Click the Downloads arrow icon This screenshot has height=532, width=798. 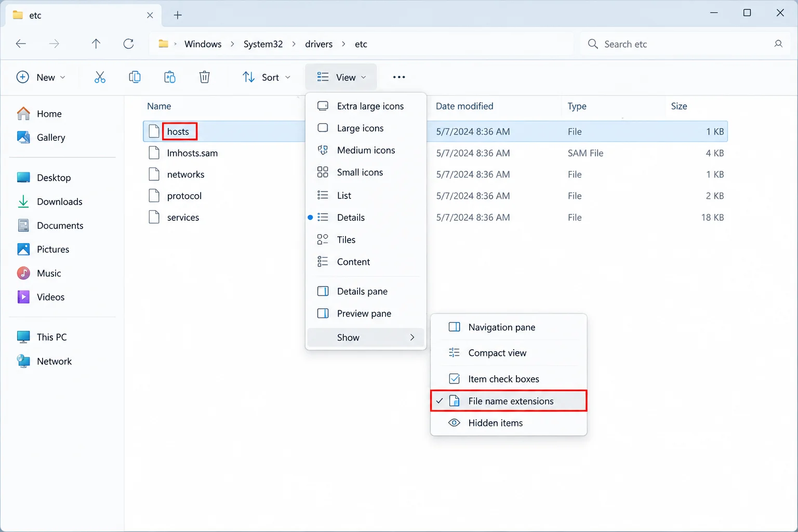click(23, 202)
